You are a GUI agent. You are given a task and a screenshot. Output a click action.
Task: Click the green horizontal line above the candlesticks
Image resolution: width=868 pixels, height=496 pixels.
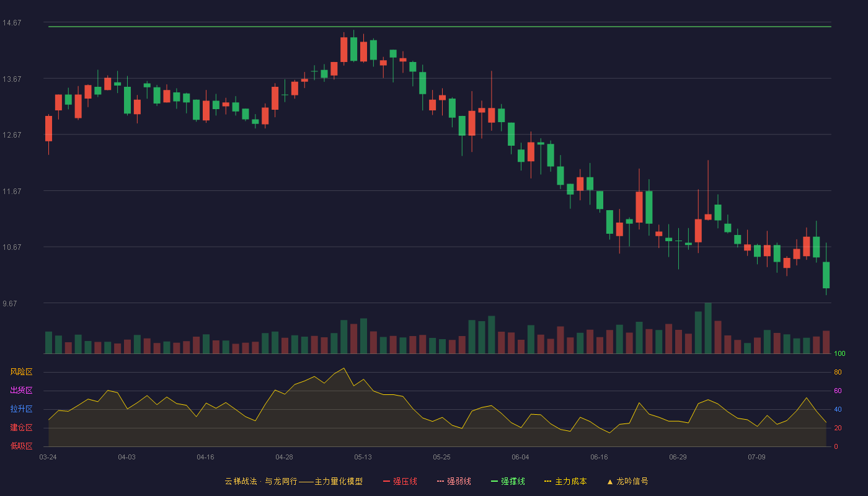tap(440, 27)
